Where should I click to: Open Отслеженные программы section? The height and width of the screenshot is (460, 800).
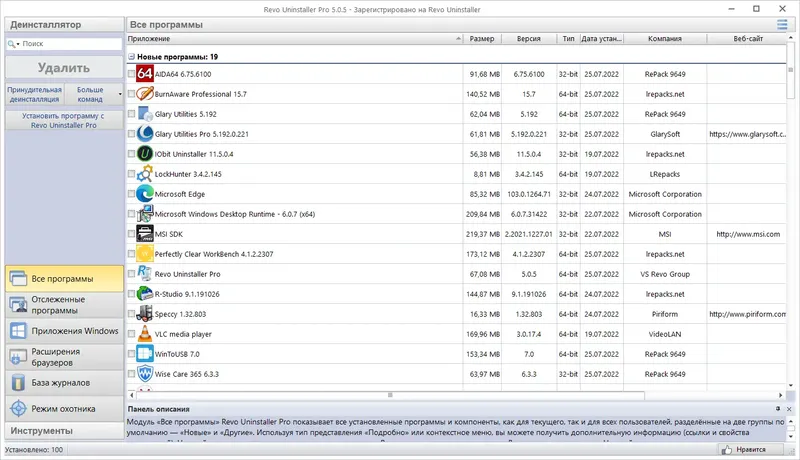pos(64,305)
